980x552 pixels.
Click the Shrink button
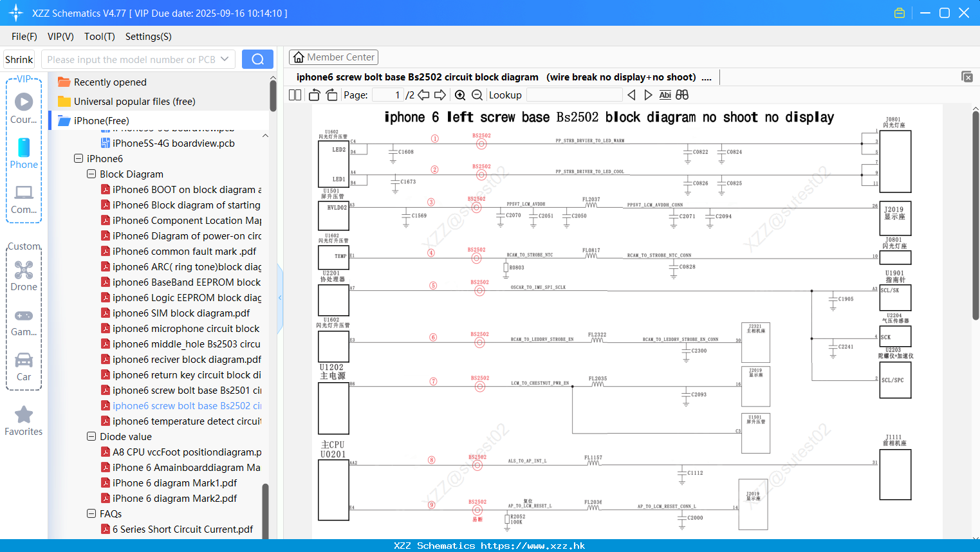click(19, 59)
